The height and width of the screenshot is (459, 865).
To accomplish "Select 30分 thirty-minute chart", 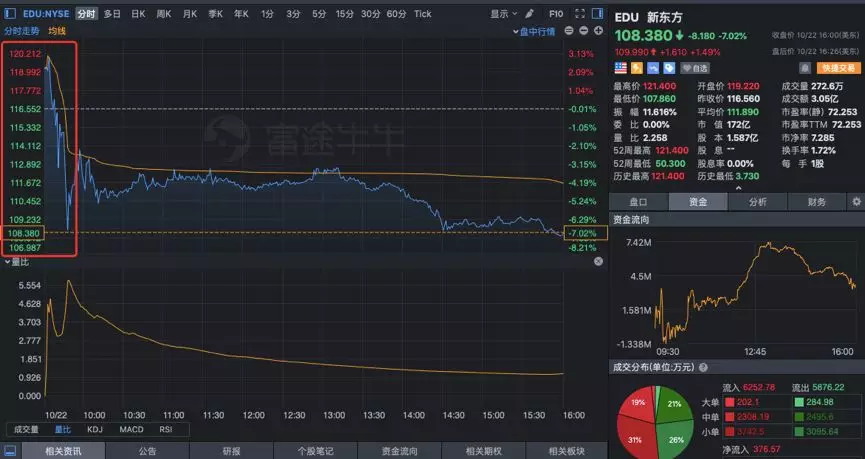I will tap(371, 14).
